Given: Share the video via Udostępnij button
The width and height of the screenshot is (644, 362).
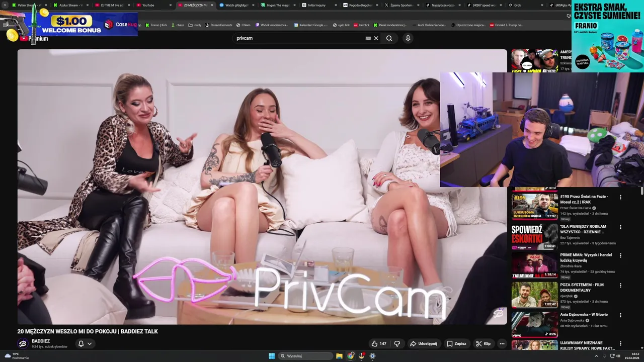Looking at the screenshot, I should coord(423,344).
